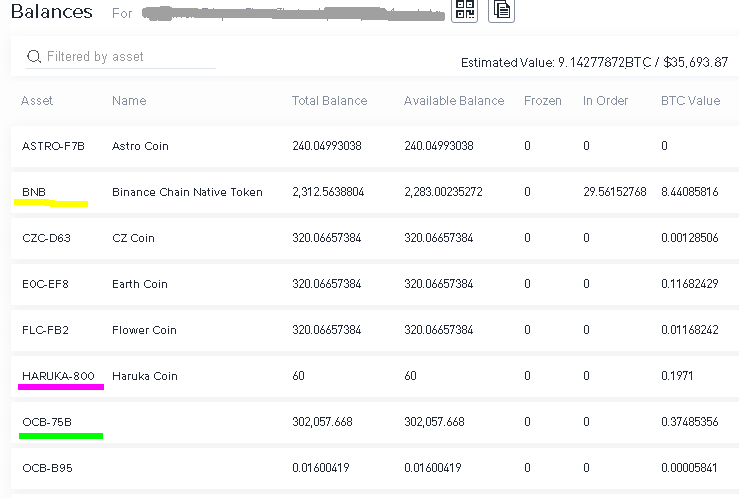Select the FLC-FB2 Flower Coin symbol
The height and width of the screenshot is (498, 739).
click(x=45, y=330)
